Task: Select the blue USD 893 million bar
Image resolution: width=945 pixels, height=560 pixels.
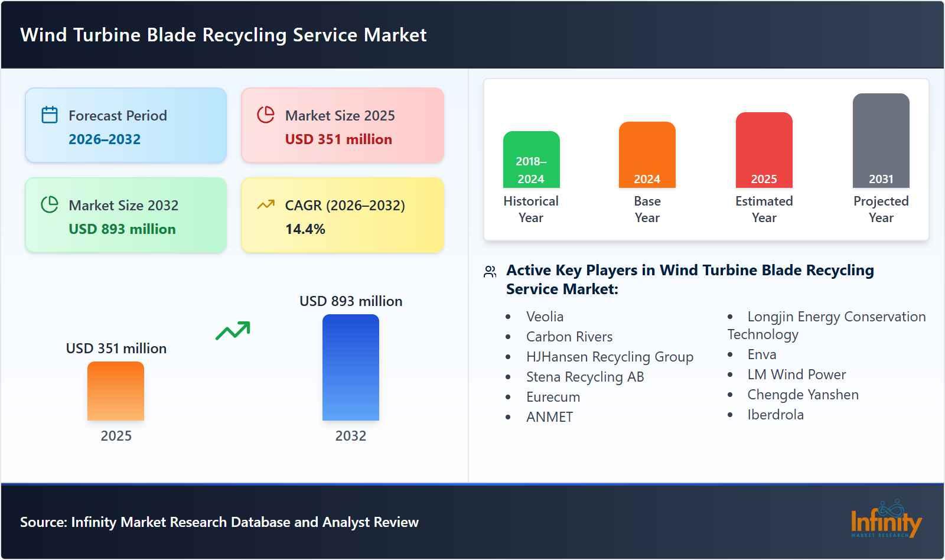Action: (350, 367)
